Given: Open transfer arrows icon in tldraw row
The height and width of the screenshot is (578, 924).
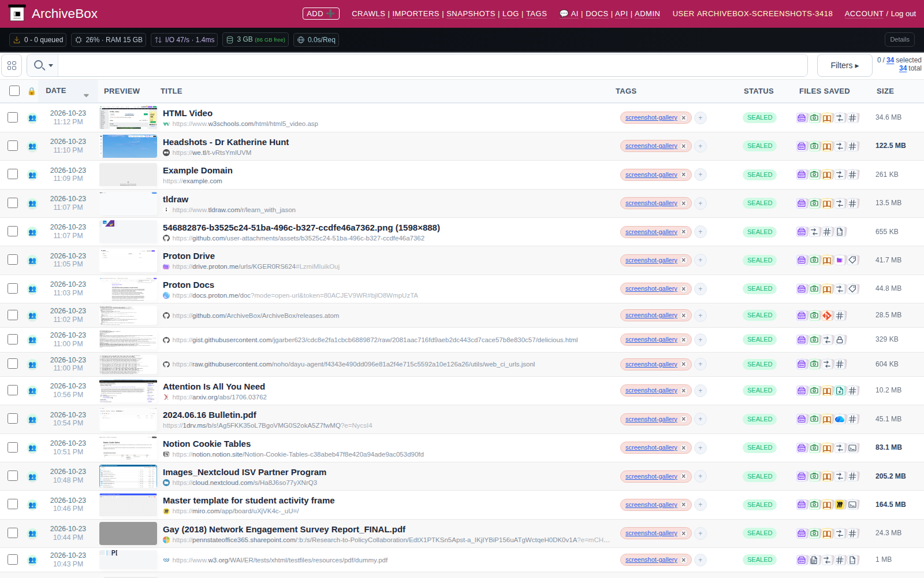Looking at the screenshot, I should pyautogui.click(x=840, y=203).
